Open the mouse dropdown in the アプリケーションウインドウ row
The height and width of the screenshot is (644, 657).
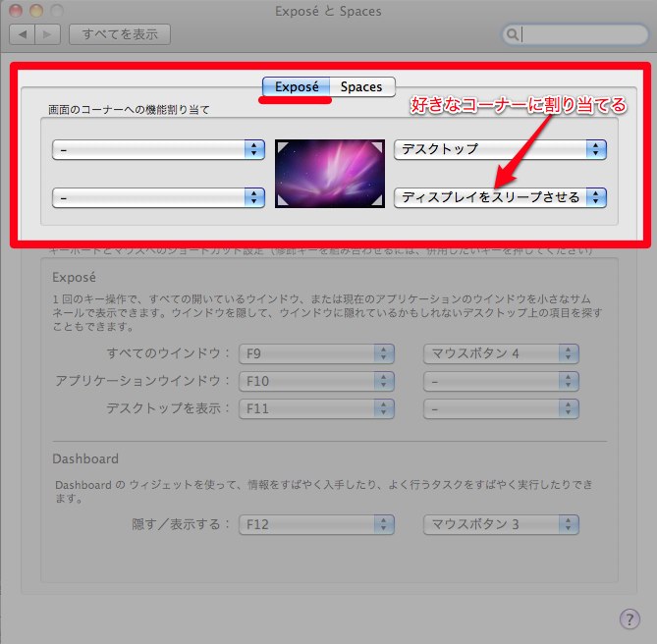[501, 381]
